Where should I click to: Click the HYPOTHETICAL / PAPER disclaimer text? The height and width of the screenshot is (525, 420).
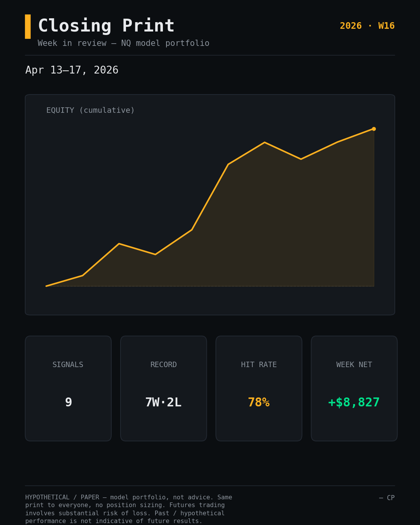click(129, 509)
